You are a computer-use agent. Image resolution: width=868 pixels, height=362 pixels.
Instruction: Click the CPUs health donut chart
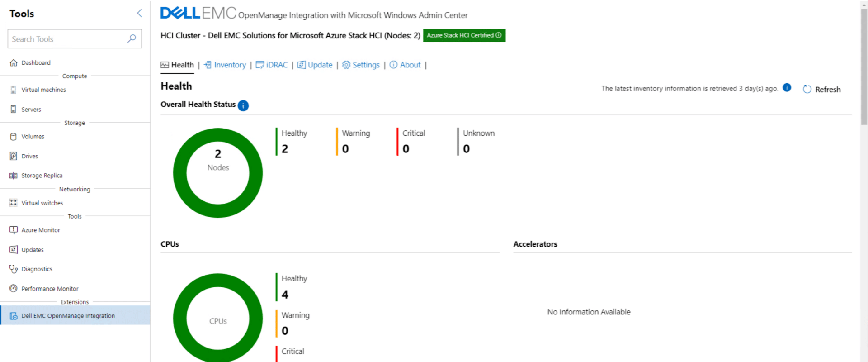coord(218,318)
